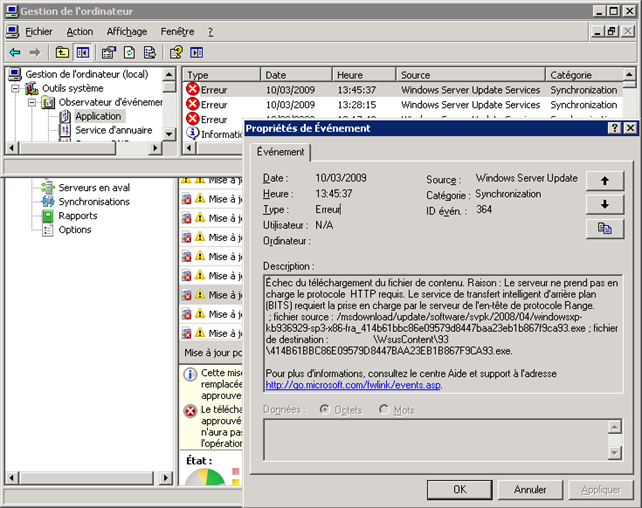Click the Annuler button
This screenshot has width=642, height=508.
pos(530,490)
